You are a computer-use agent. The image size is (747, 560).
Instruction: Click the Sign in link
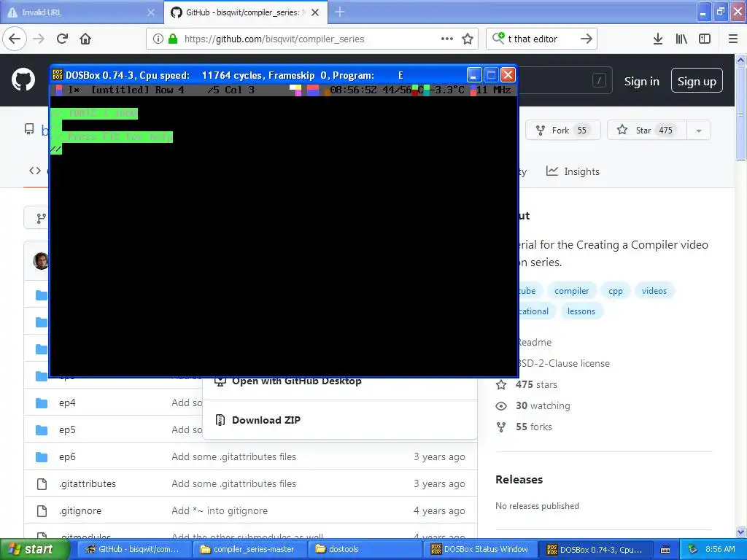(642, 82)
